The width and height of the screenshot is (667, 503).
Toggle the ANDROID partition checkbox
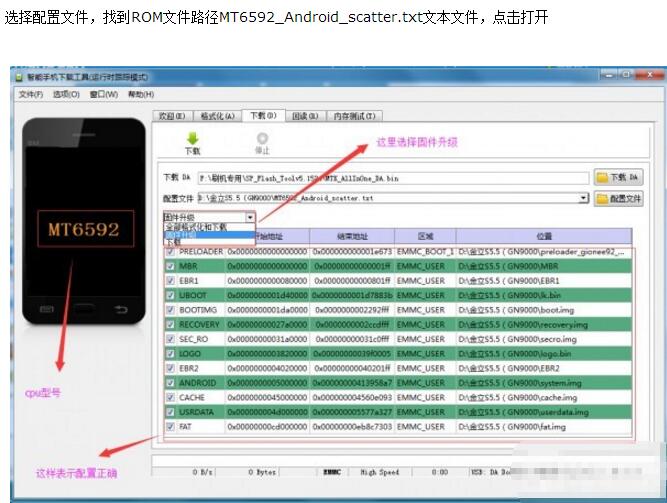(x=171, y=383)
